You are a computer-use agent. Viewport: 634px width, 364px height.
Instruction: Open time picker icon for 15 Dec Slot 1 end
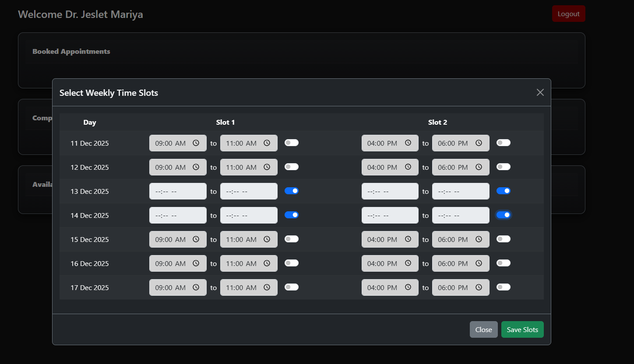click(267, 239)
